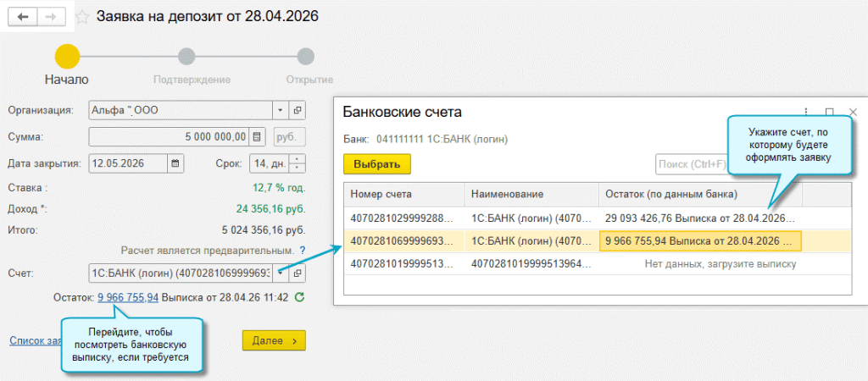Viewport: 868px width, 381px height.
Task: Click name cell 4070281019999513964…
Action: [532, 264]
